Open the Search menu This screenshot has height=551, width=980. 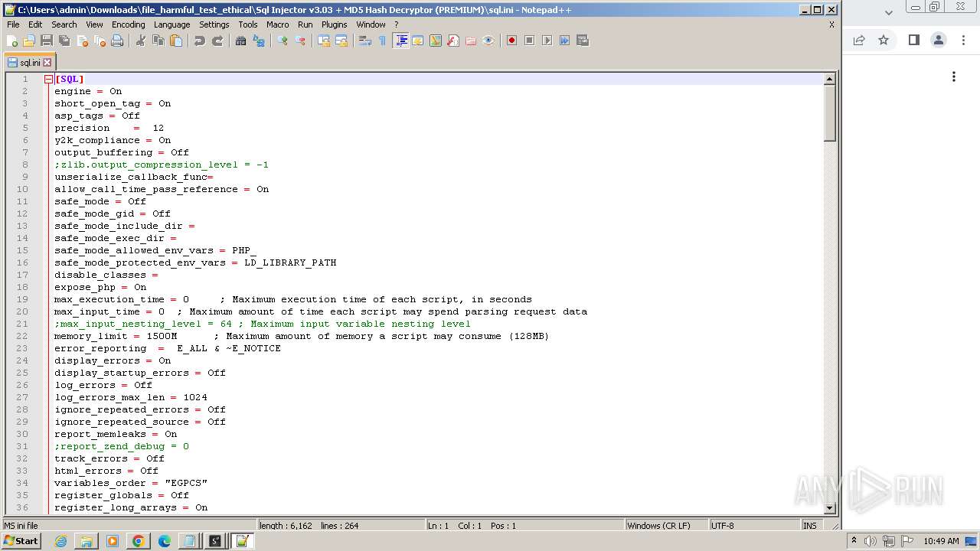(x=64, y=24)
